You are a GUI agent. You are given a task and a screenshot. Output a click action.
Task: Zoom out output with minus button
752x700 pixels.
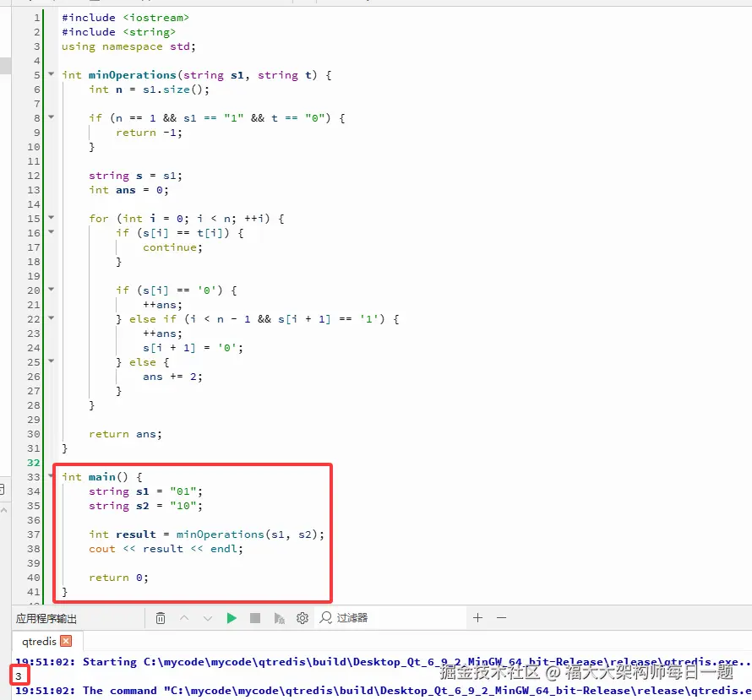tap(502, 618)
